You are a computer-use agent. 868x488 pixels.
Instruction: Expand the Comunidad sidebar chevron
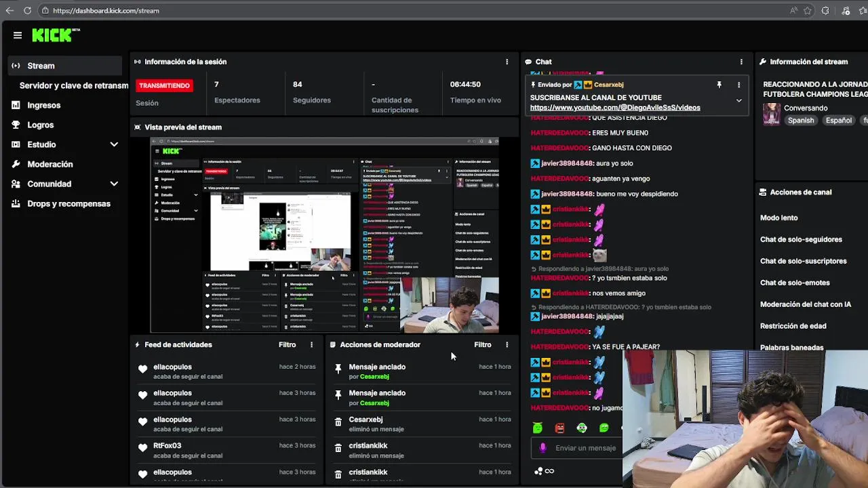[x=114, y=184]
